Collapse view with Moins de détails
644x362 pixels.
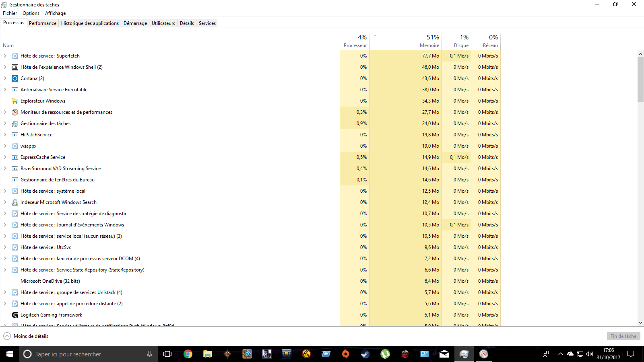point(26,336)
